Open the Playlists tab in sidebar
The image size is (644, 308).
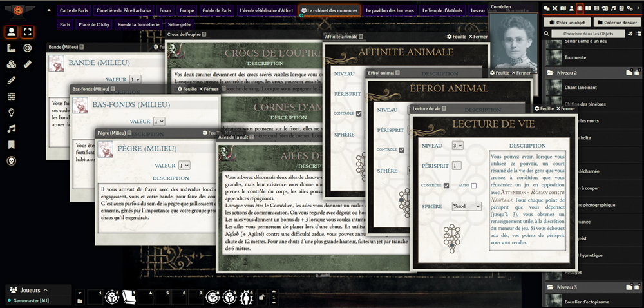click(x=612, y=8)
